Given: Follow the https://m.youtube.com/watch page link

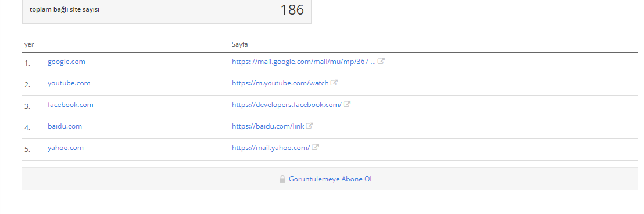Looking at the screenshot, I should 280,83.
